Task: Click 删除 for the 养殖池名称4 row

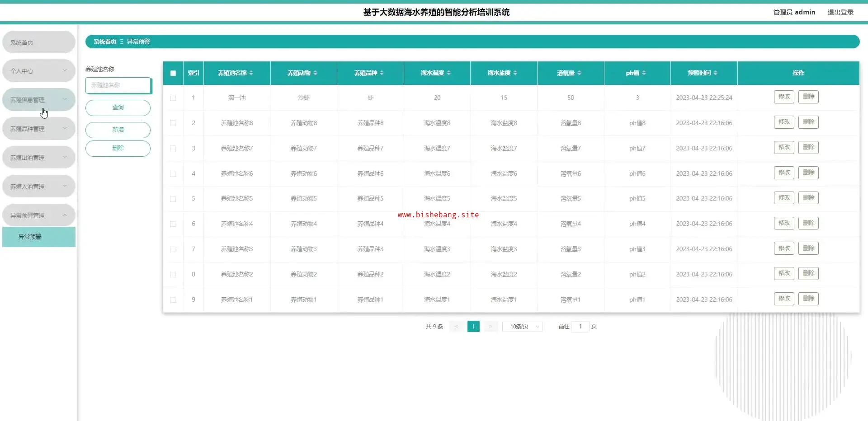Action: tap(808, 223)
